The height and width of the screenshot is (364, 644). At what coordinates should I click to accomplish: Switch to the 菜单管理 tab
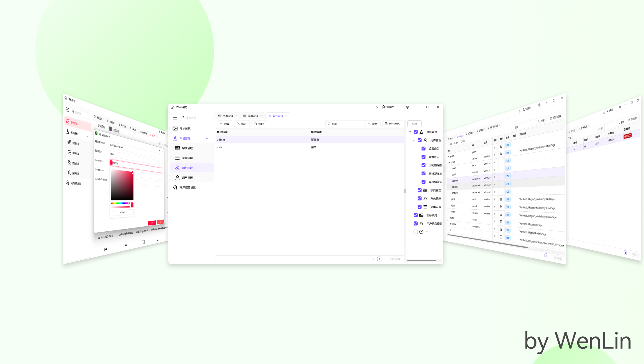click(x=253, y=115)
